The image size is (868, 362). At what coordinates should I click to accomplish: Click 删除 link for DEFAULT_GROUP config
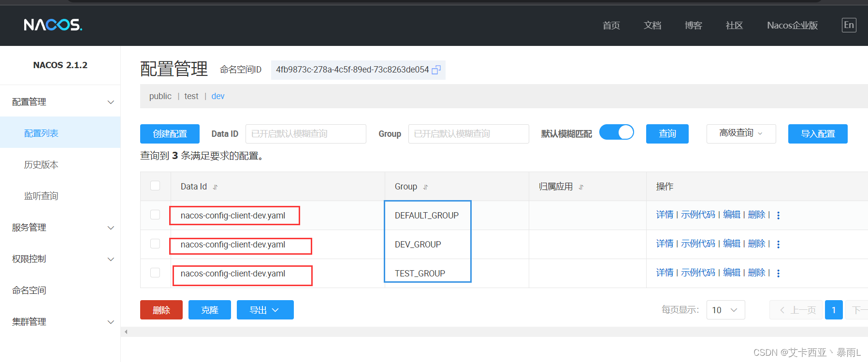(756, 215)
